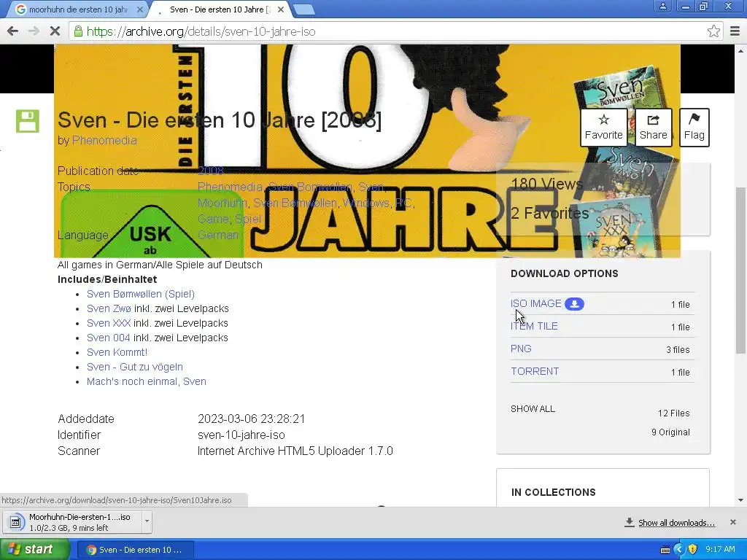Click the 2008 publication date link
The width and height of the screenshot is (747, 560).
coord(211,171)
